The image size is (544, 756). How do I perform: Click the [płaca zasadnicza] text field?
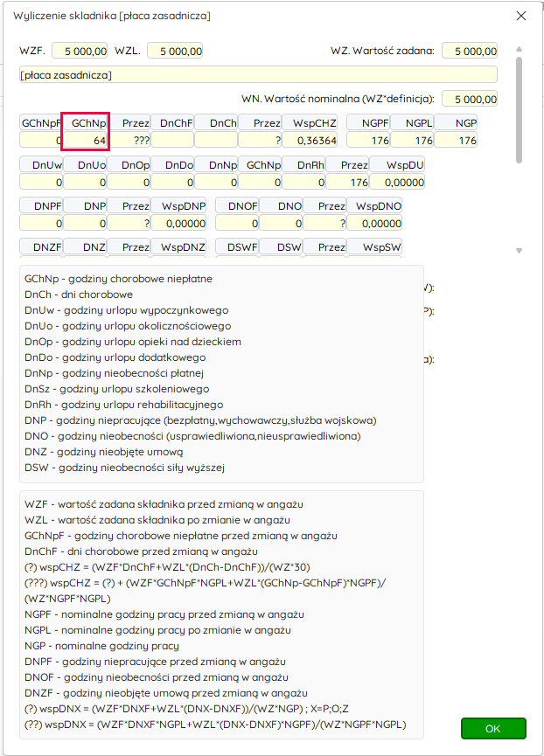(259, 75)
